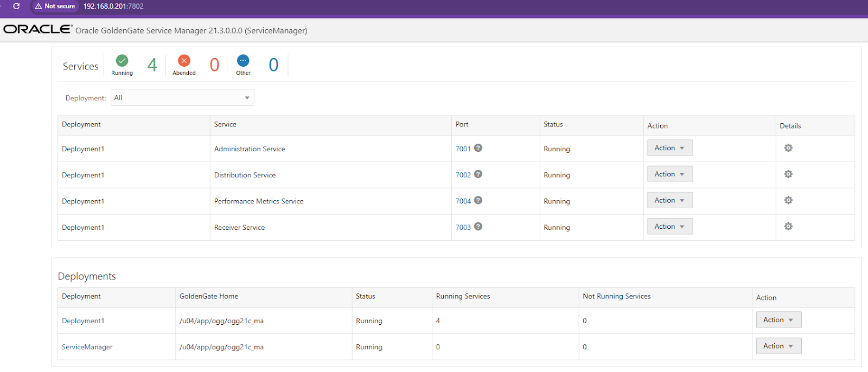Open the ServiceManager deployment link
The image size is (868, 372).
pos(87,347)
